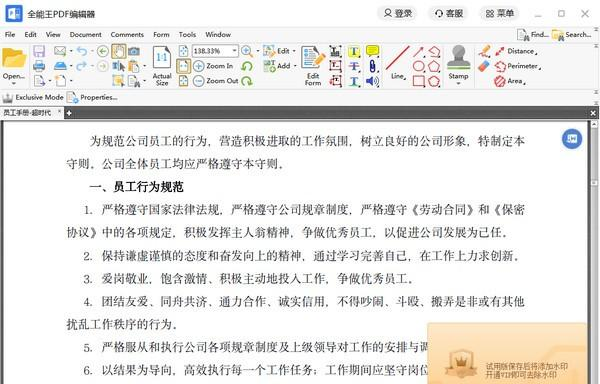Screen dimensions: 600x384
Task: Select the Strikeout Text tool
Action: click(354, 66)
